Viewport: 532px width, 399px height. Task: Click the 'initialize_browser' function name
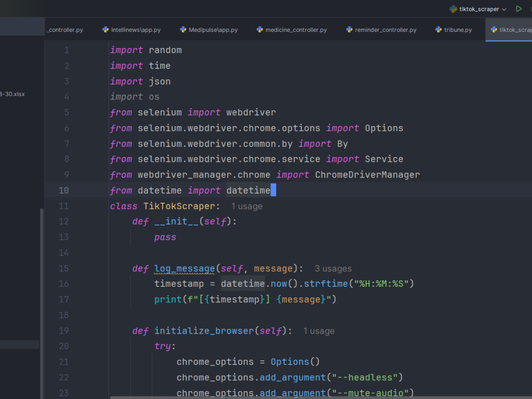[x=204, y=331]
